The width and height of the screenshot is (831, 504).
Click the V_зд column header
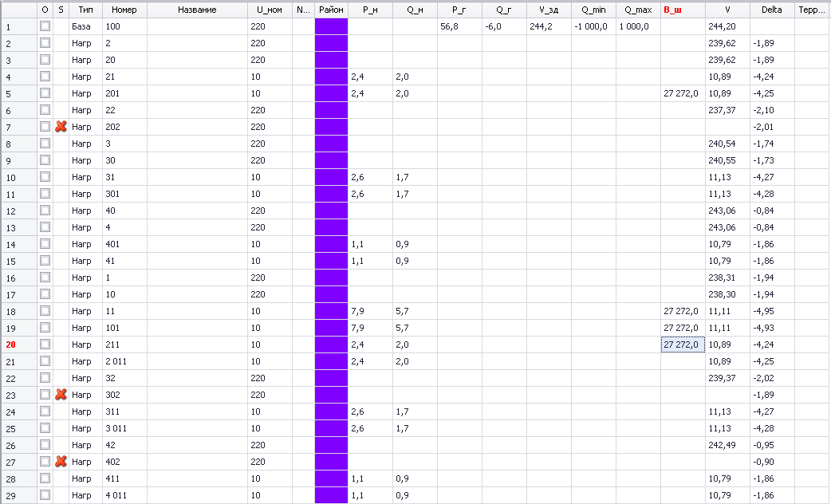coord(549,10)
